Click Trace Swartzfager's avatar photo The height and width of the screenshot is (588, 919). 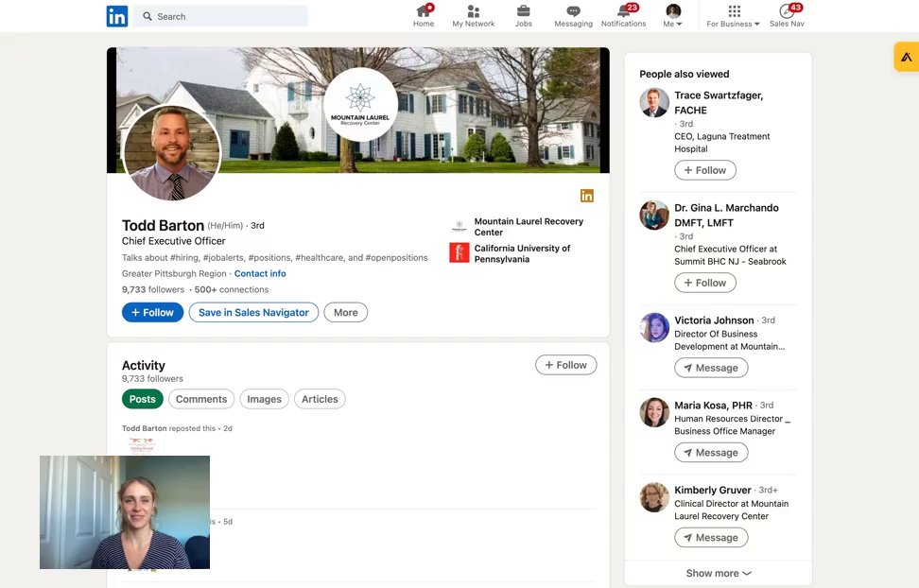coord(654,103)
